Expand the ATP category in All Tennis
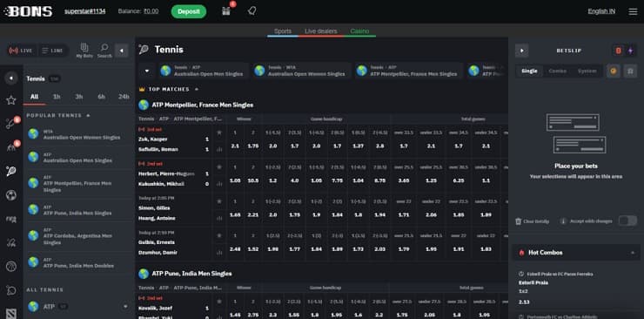This screenshot has height=319, width=644. pos(124,306)
